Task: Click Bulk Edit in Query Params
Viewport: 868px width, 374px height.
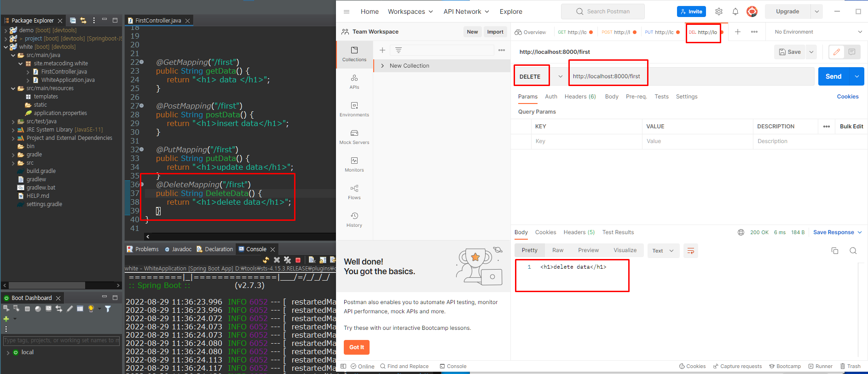Action: click(851, 127)
